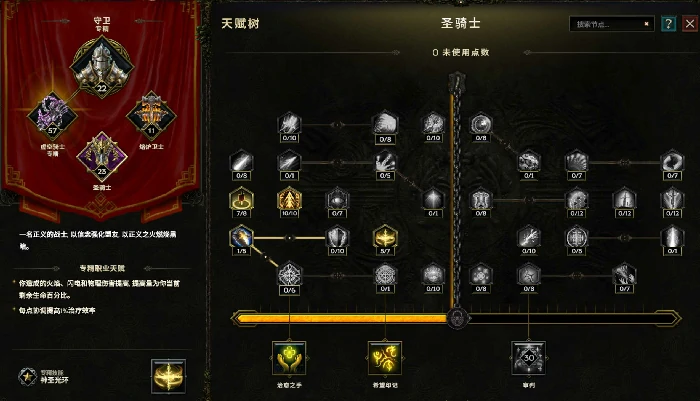
Task: Focus the node search input field
Action: pos(607,24)
